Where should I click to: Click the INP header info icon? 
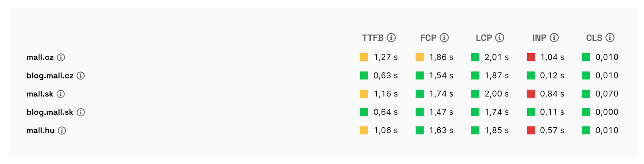pos(554,37)
